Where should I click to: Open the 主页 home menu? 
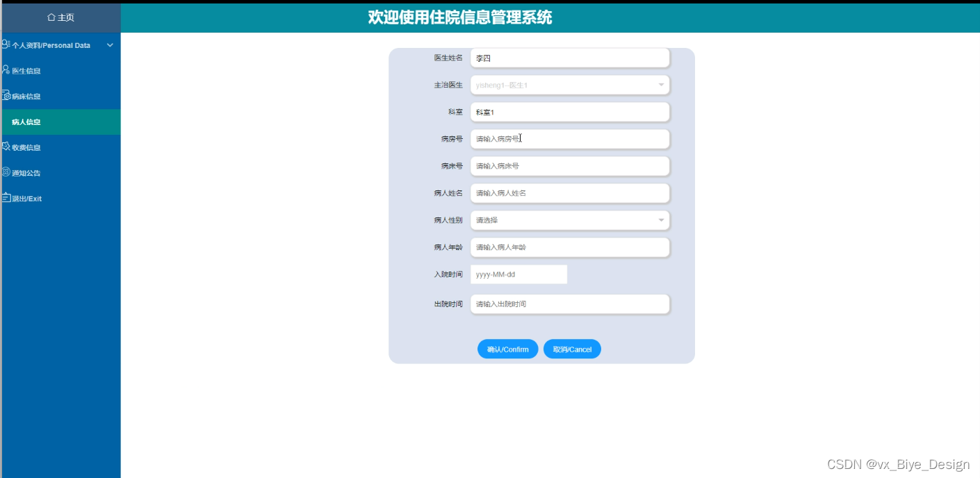(x=60, y=17)
